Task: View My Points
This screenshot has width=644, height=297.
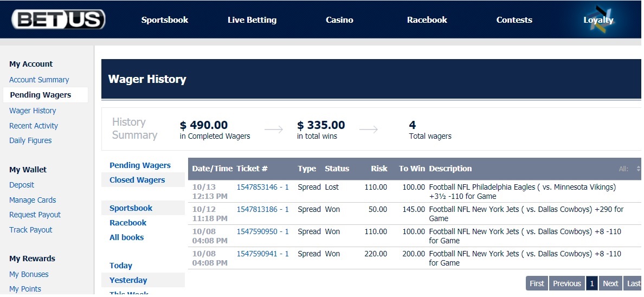Action: point(25,289)
